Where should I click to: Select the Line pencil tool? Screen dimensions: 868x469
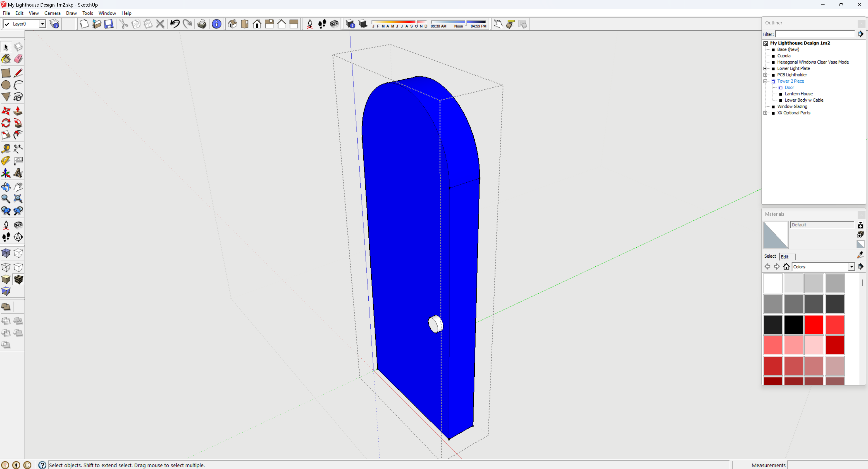18,73
